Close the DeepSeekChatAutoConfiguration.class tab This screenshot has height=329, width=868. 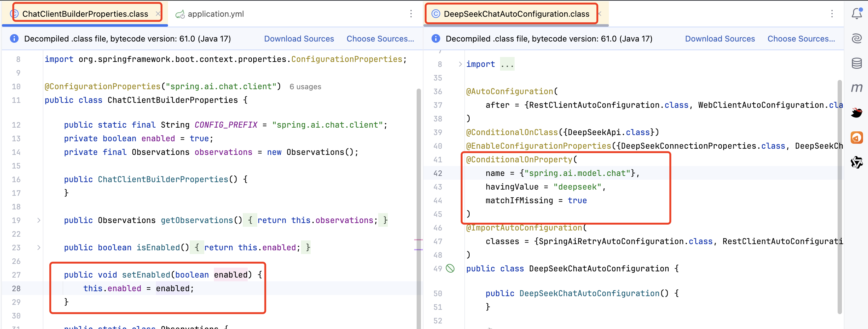tap(600, 14)
